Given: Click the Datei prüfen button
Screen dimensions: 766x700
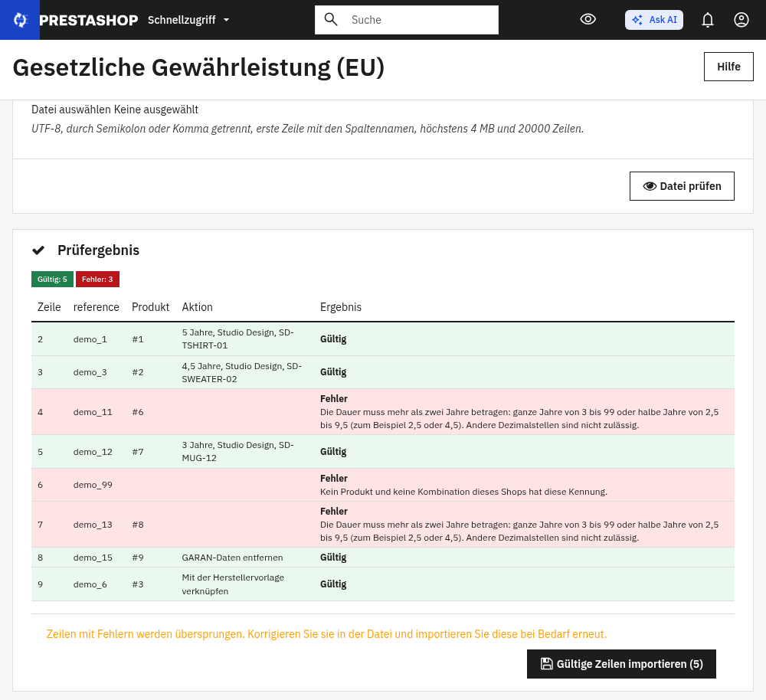Looking at the screenshot, I should 682,186.
